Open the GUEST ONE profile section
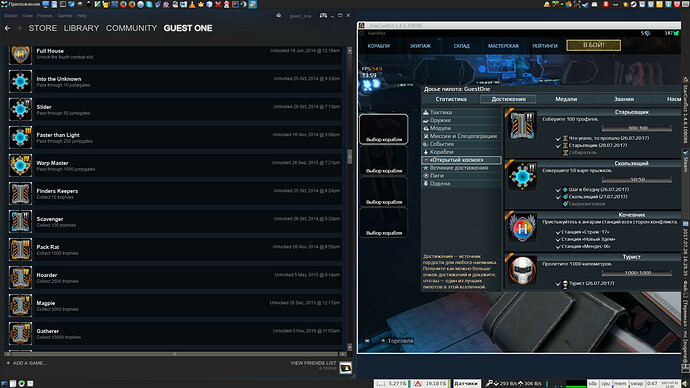690x388 pixels. click(x=188, y=28)
